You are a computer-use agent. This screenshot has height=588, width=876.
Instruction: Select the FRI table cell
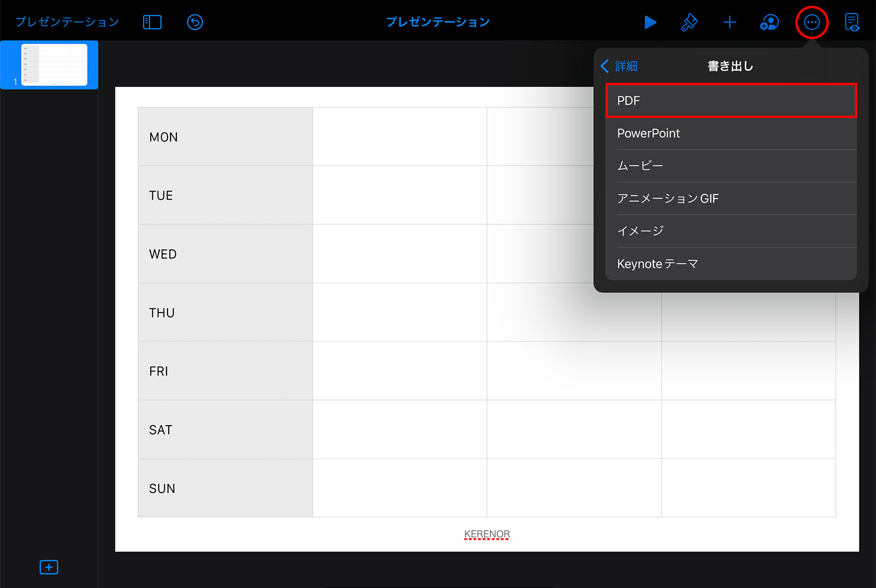[x=225, y=371]
